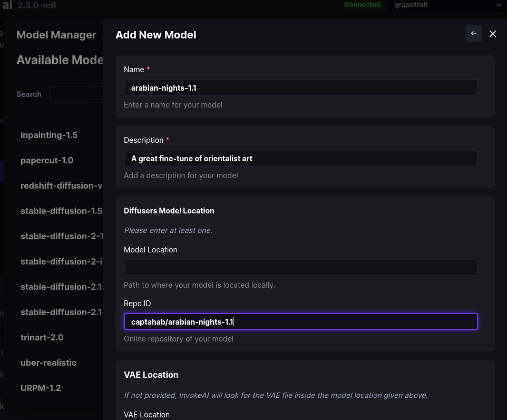Viewport: 507px width, 420px height.
Task: Click the back arrow in Add New Model
Action: (x=474, y=33)
